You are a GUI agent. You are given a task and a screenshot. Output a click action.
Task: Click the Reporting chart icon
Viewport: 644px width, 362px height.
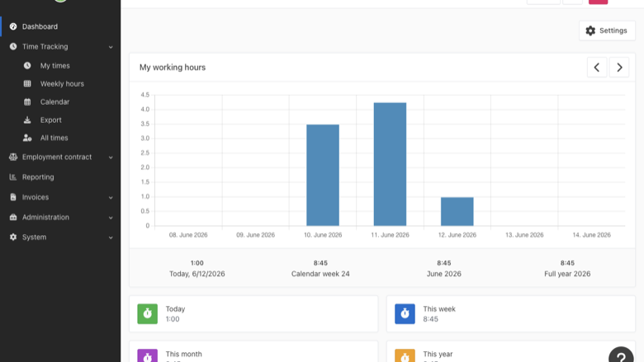(13, 177)
